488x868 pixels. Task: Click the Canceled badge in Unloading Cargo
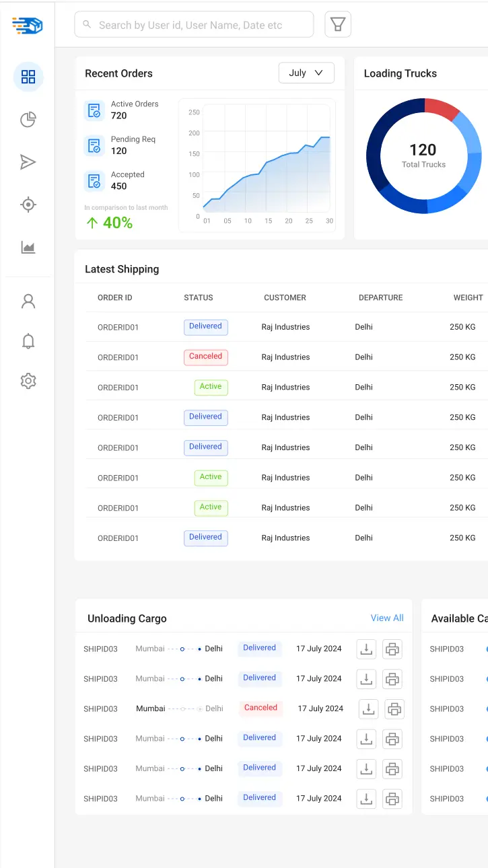[x=260, y=708]
